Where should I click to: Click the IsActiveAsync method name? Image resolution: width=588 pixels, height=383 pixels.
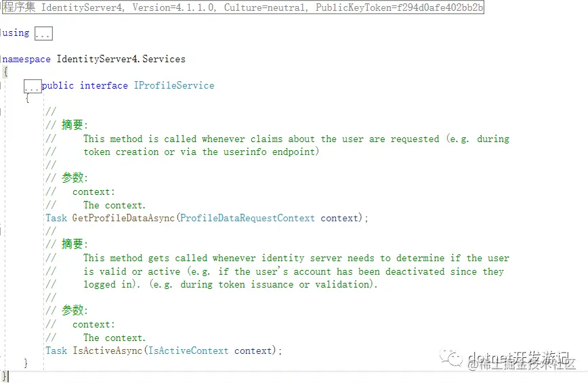click(107, 351)
